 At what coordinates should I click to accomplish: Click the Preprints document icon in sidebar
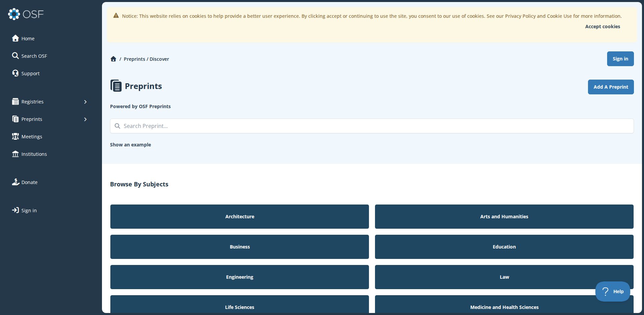coord(15,119)
